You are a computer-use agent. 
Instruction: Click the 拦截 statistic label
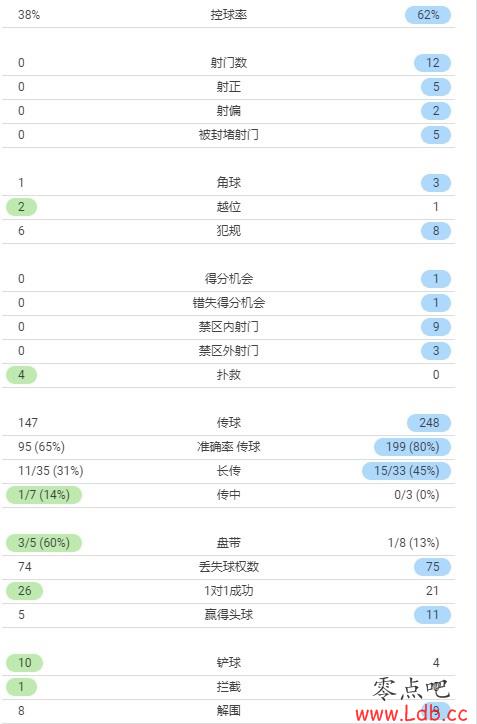(229, 687)
